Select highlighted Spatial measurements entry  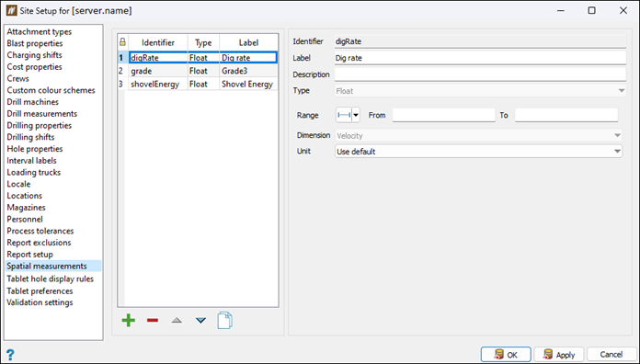[53, 266]
